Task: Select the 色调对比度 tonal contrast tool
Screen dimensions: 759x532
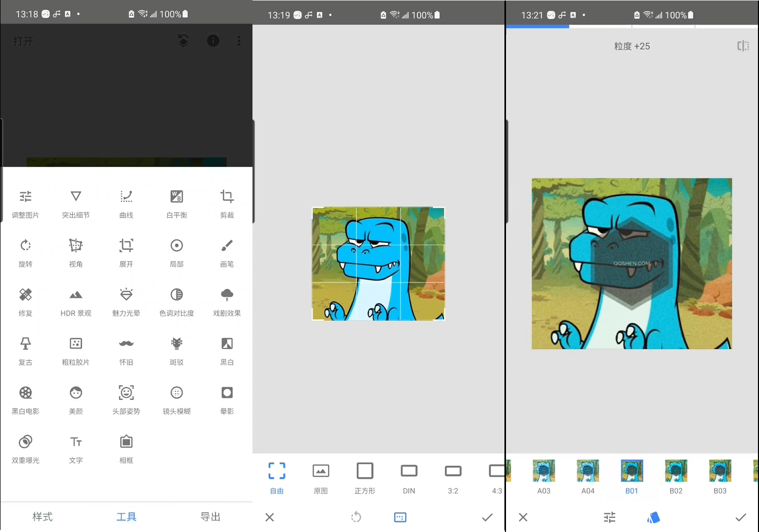Action: (177, 302)
